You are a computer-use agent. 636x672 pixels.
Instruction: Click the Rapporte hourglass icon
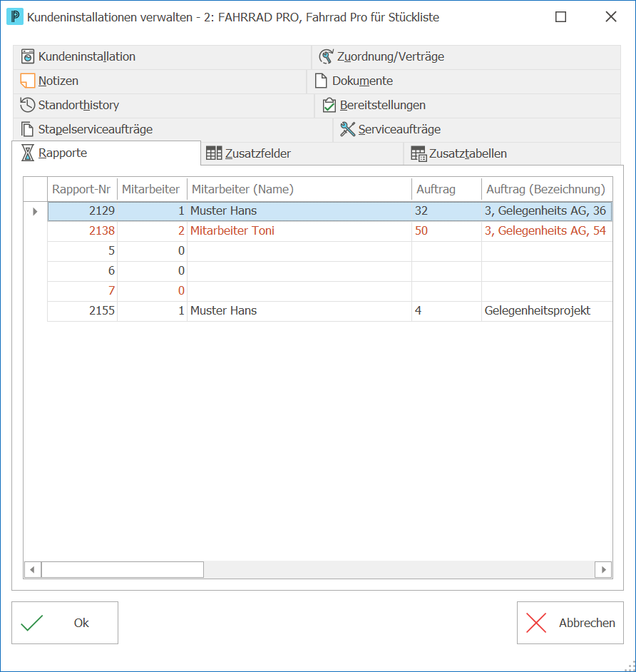28,153
